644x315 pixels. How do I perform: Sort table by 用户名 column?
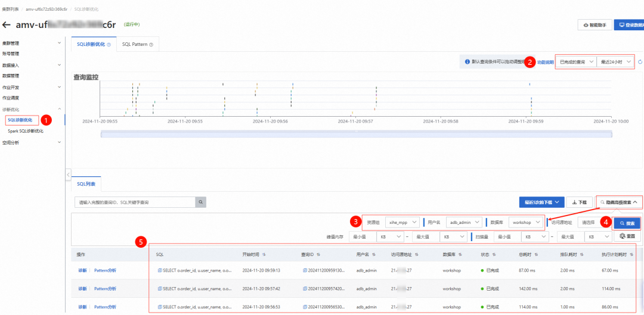(374, 255)
